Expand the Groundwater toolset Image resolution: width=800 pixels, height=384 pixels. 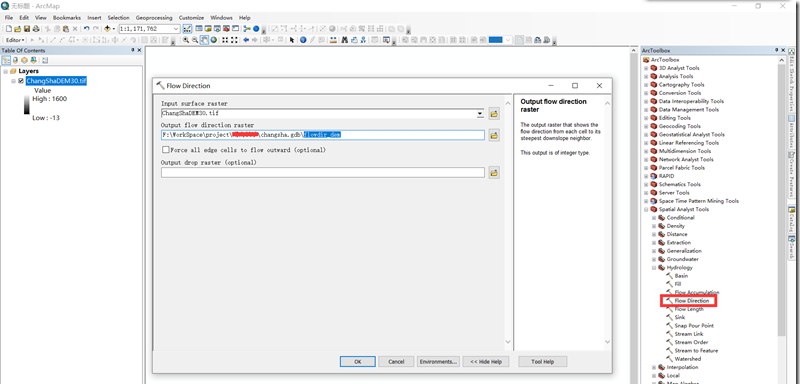click(654, 259)
